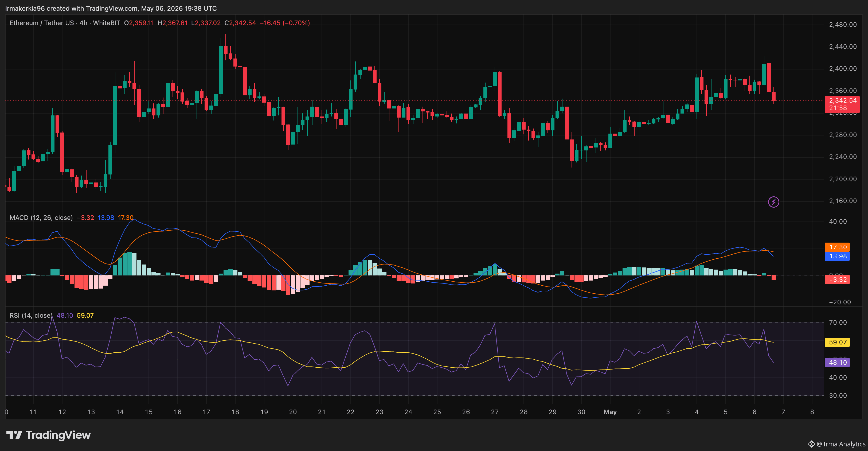Click the 70.00 label on RSI axis
The image size is (868, 451).
[x=838, y=322]
